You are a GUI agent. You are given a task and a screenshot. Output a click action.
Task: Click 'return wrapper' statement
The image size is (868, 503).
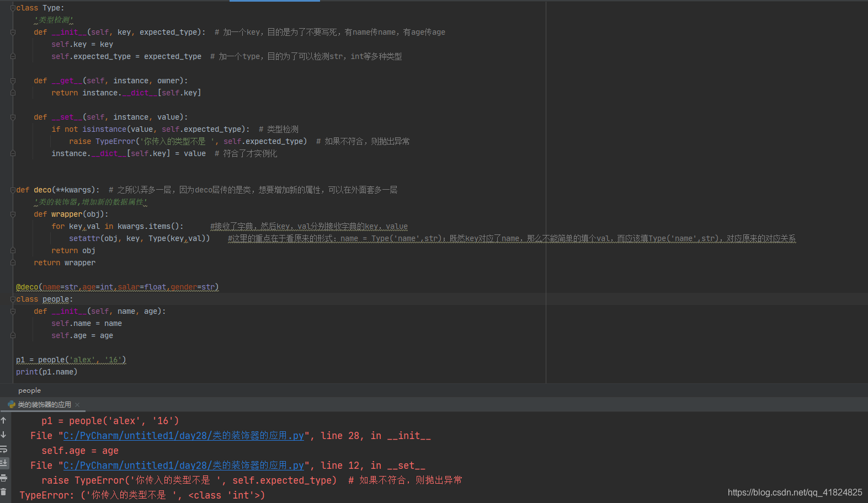65,263
